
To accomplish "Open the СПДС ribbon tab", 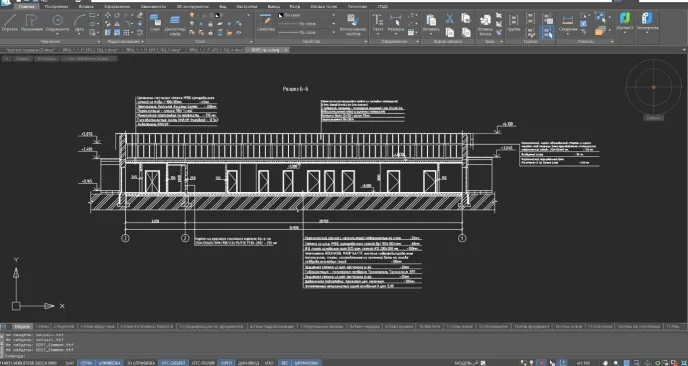I will 382,7.
